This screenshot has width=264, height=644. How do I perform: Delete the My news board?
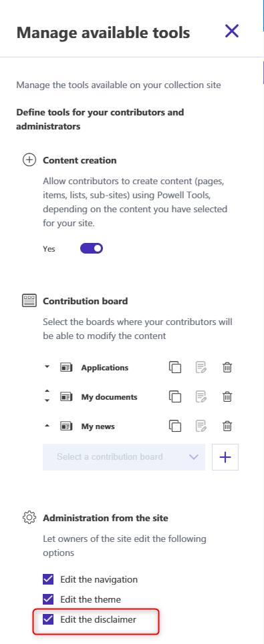coord(227,426)
